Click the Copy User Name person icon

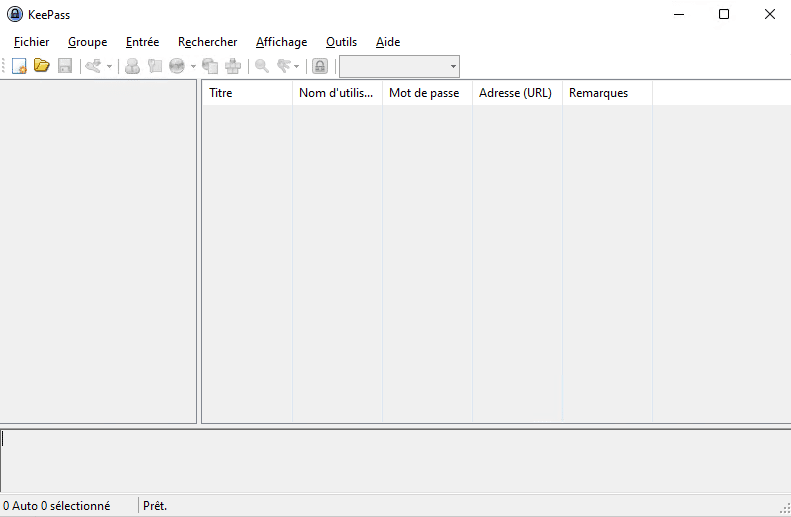click(x=133, y=66)
